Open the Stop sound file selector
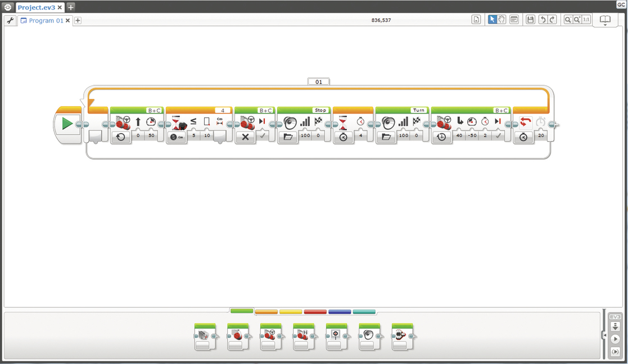This screenshot has width=628, height=364. coord(288,136)
